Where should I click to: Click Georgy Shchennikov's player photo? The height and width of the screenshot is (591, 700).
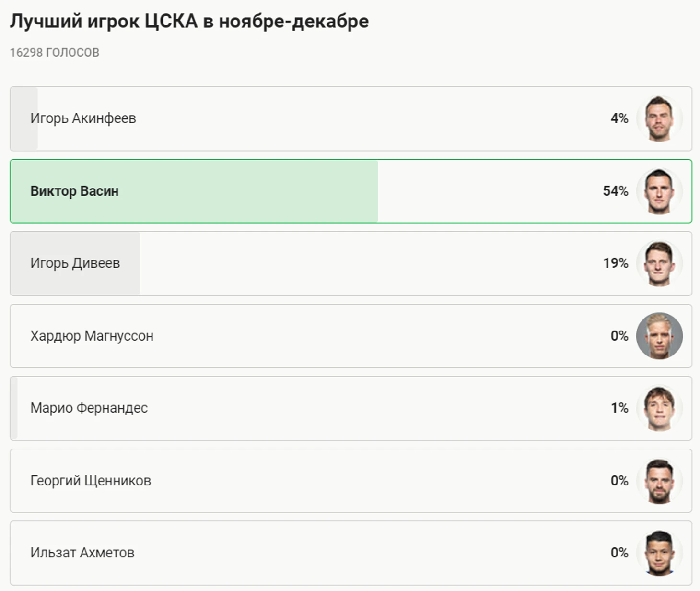[x=659, y=481]
